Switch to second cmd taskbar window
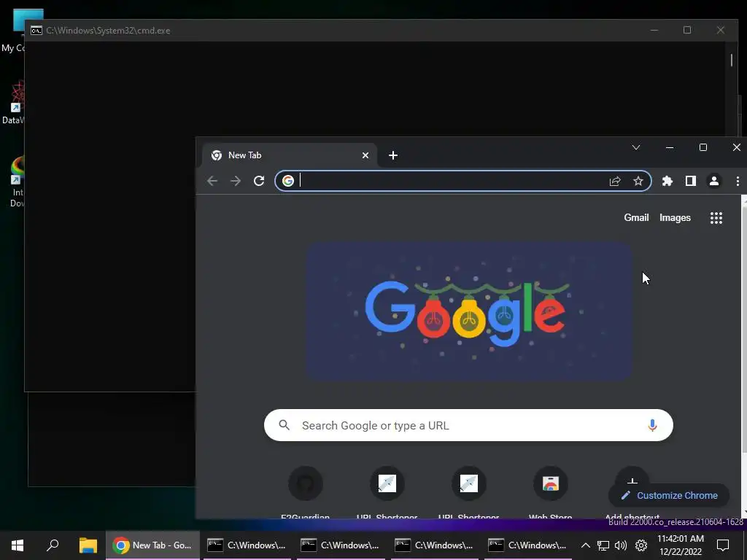747x560 pixels. [341, 545]
